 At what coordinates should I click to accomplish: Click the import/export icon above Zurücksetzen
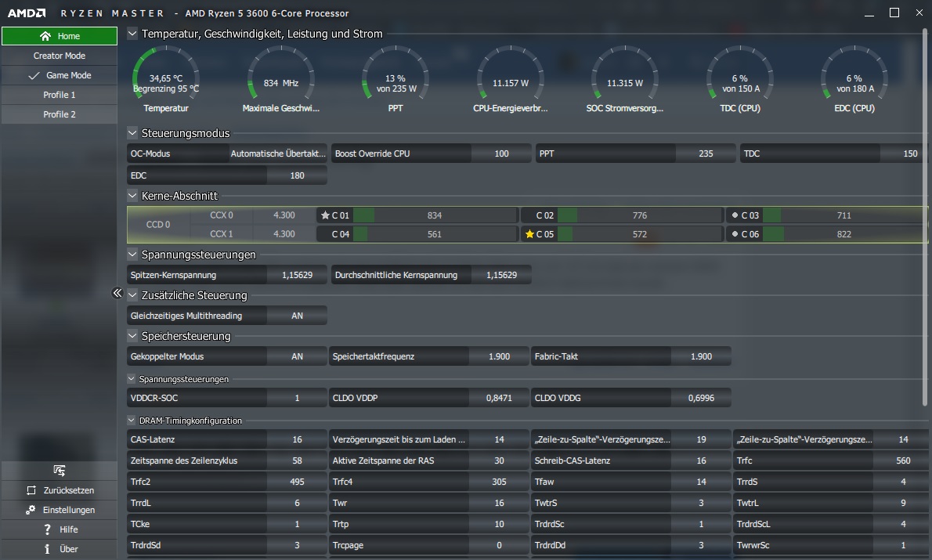pyautogui.click(x=59, y=470)
